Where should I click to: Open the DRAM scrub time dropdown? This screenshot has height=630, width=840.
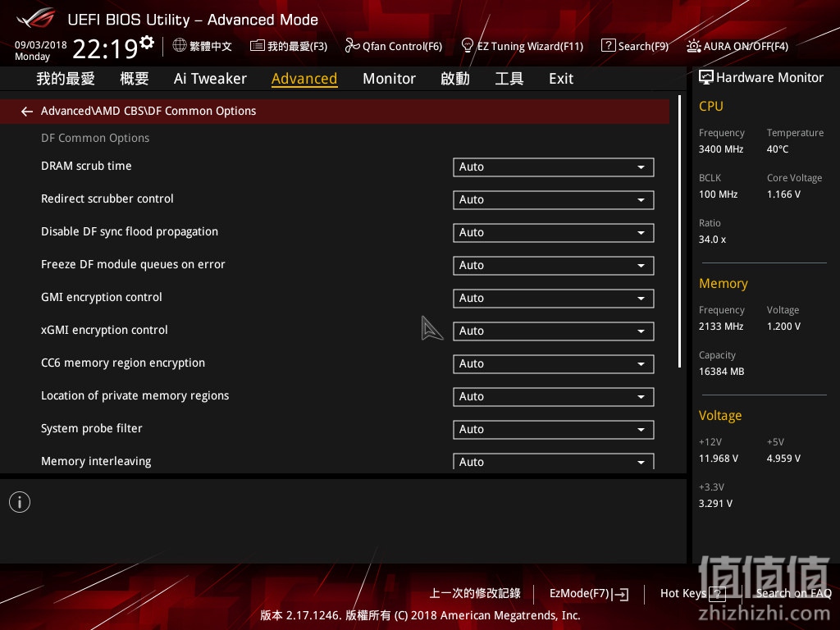[x=554, y=167]
